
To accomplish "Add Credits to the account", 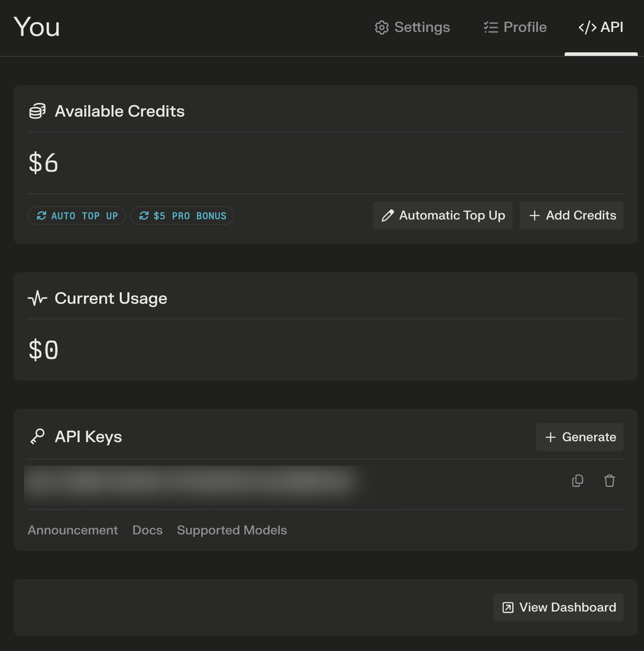I will (572, 216).
